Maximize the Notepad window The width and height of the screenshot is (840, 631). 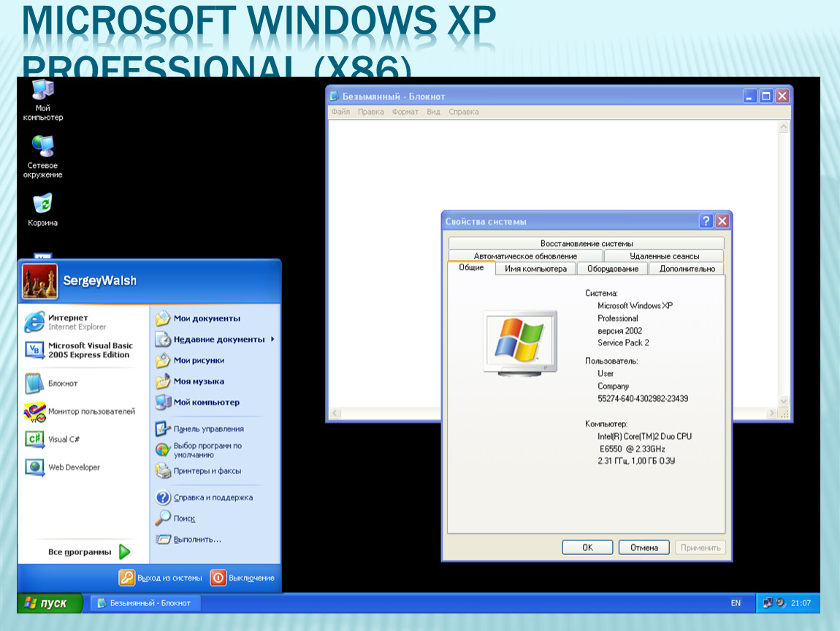pyautogui.click(x=766, y=96)
